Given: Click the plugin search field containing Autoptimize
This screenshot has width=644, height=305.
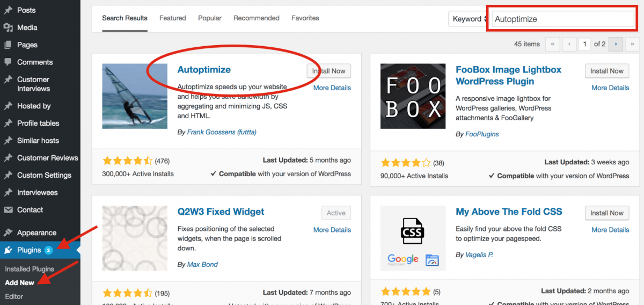Looking at the screenshot, I should pos(563,19).
